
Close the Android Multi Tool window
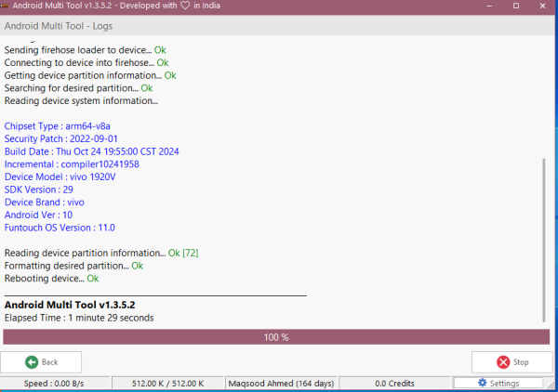coord(543,7)
